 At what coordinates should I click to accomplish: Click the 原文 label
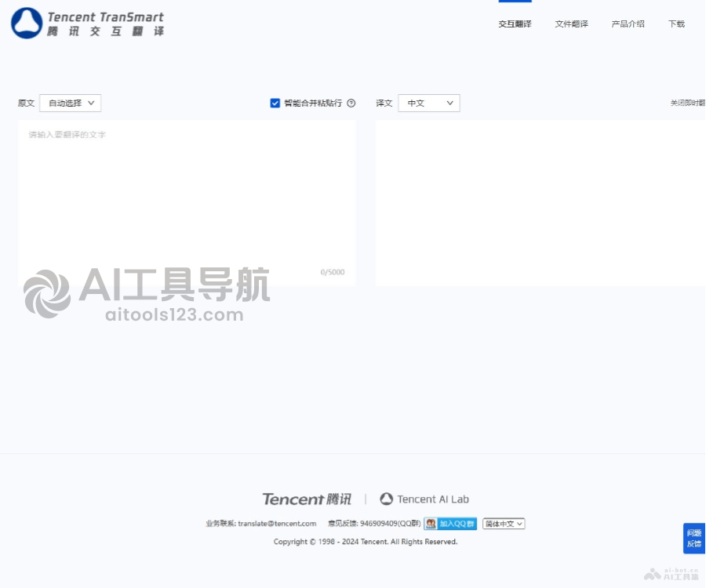pyautogui.click(x=26, y=103)
